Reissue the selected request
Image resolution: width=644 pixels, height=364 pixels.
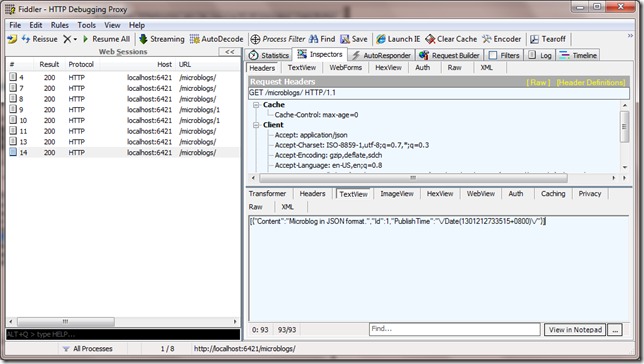tap(39, 39)
